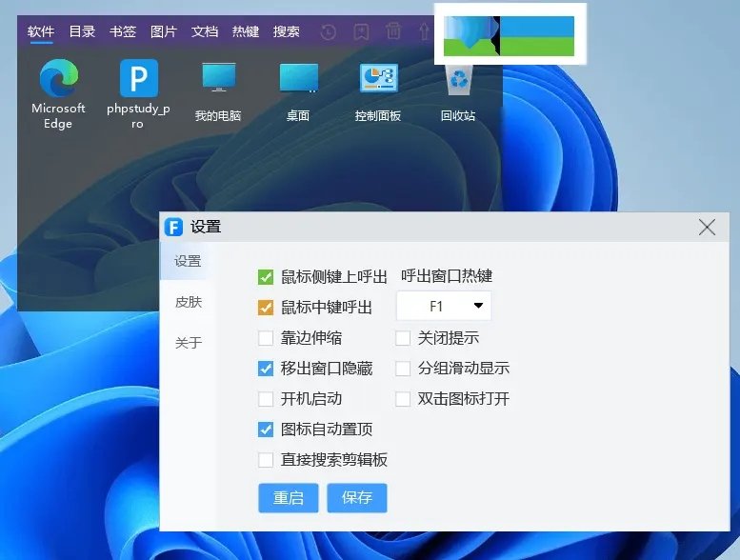Viewport: 740px width, 560px height.
Task: Open 我的电脑 computer icon
Action: point(218,78)
